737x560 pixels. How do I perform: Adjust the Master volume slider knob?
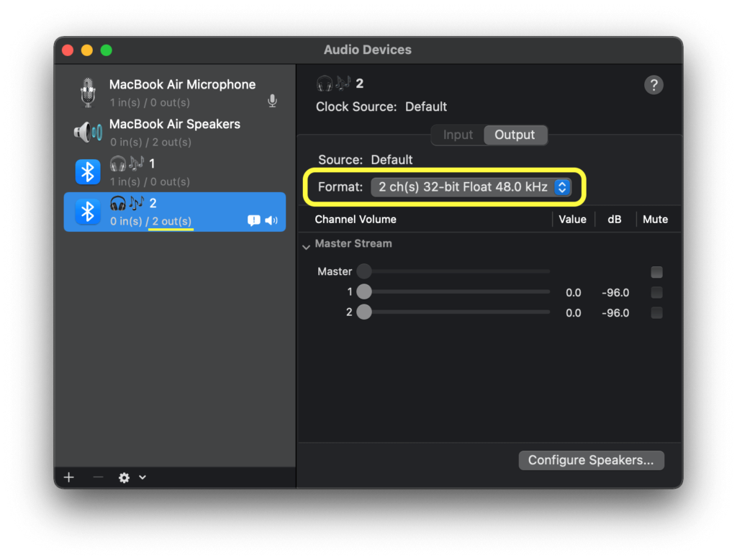point(363,271)
